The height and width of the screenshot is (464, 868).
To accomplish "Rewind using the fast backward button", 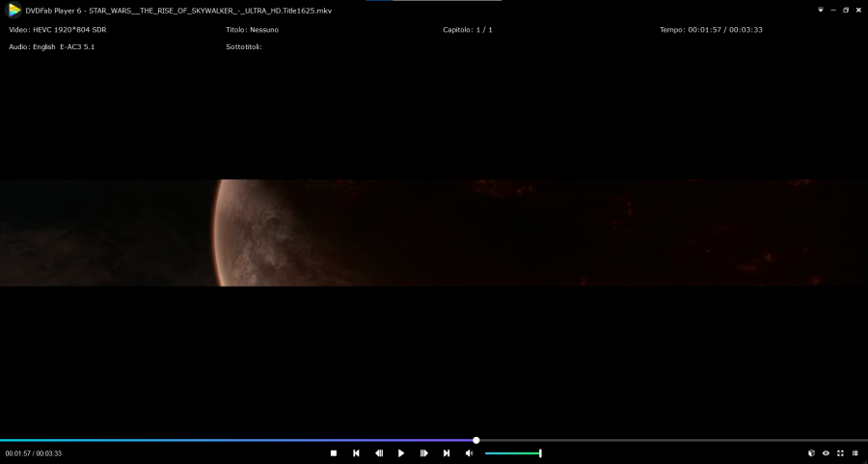I will (379, 453).
